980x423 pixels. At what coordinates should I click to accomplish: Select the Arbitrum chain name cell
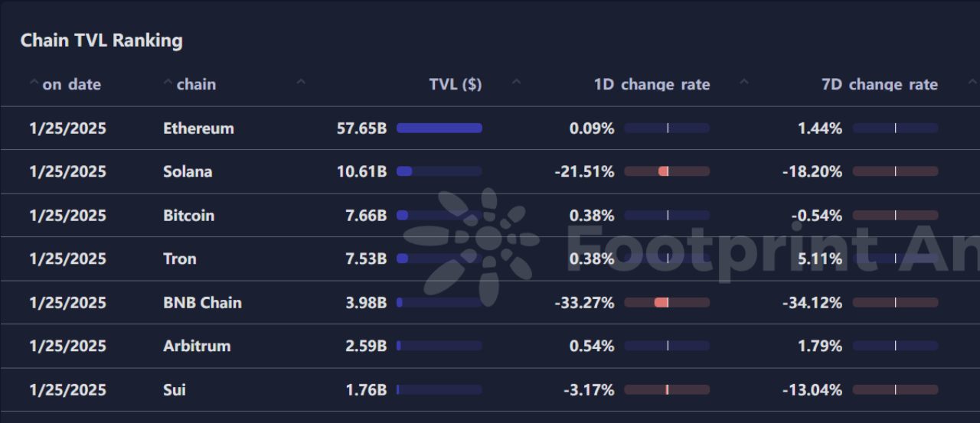click(197, 346)
